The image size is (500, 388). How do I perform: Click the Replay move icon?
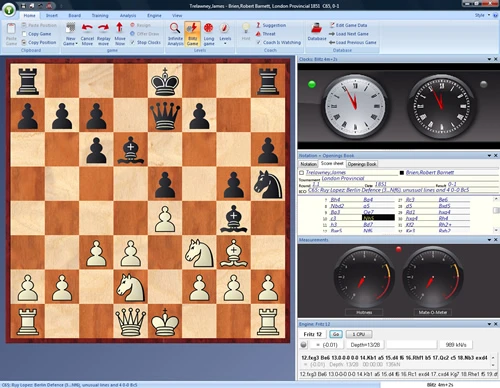[x=103, y=28]
